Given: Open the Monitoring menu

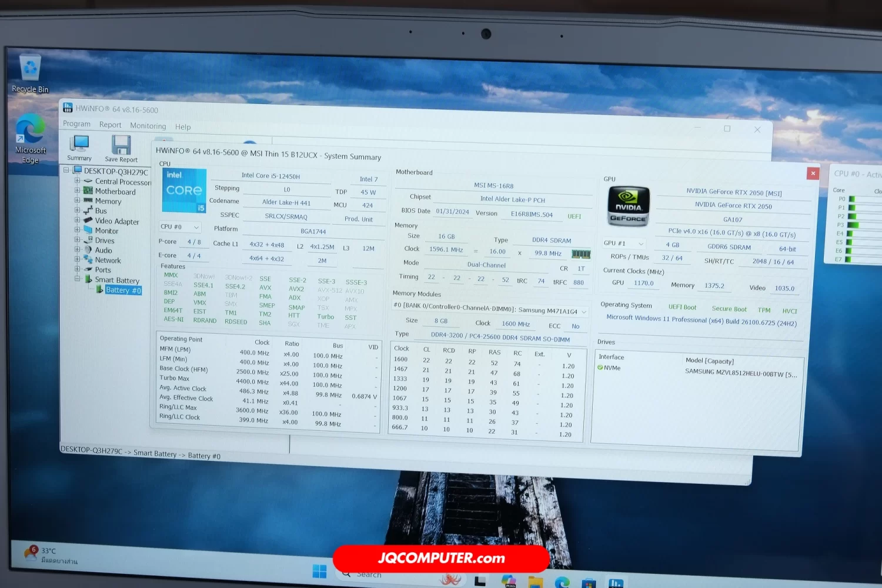Looking at the screenshot, I should pos(148,126).
